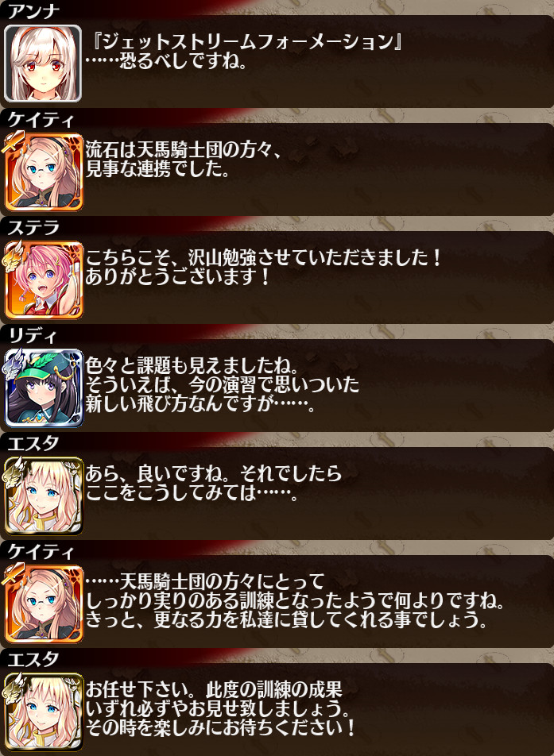Viewport: 554px width, 756px height.
Task: Click Esta's あら、良いですね dialogue box
Action: (x=318, y=492)
